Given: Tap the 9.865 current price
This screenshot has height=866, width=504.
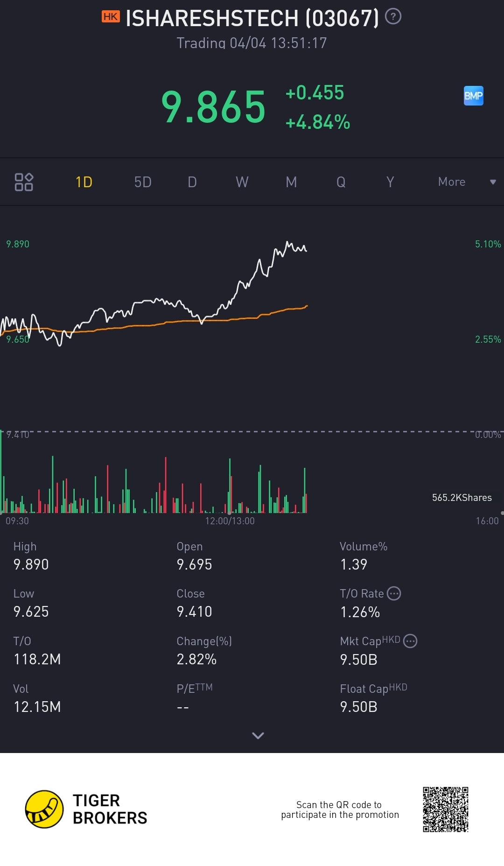Looking at the screenshot, I should click(x=213, y=107).
